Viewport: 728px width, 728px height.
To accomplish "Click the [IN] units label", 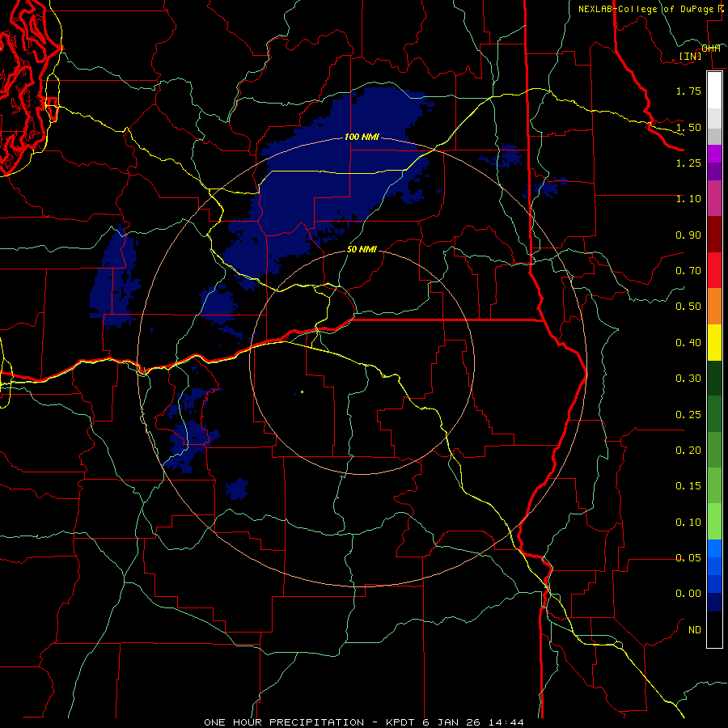I will (x=690, y=56).
